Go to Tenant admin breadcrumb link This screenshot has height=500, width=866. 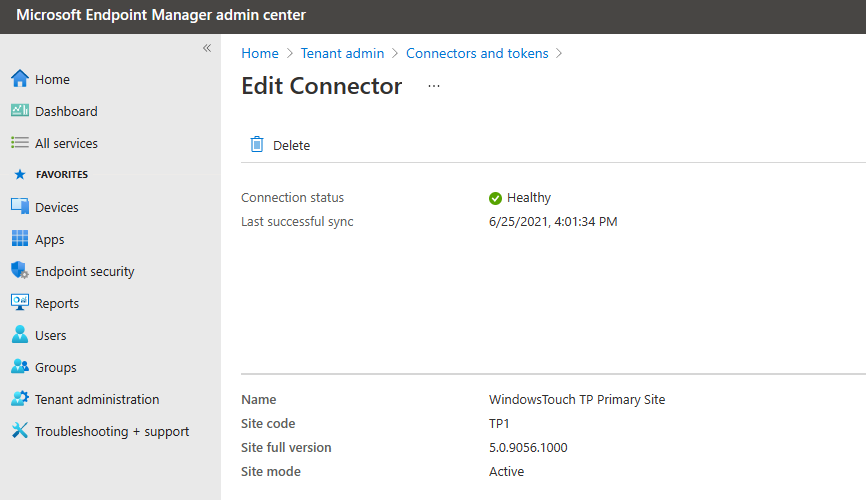coord(342,53)
